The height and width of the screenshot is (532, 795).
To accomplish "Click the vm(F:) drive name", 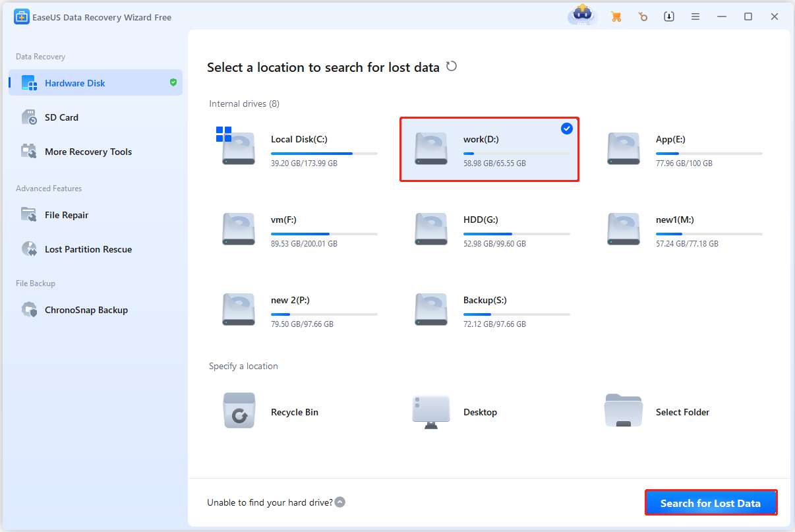I will point(284,220).
